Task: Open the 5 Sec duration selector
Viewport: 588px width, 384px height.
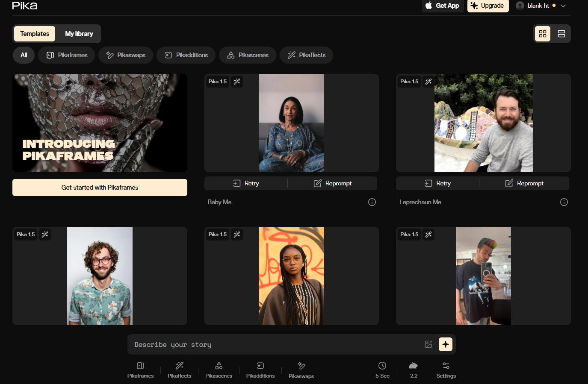Action: (382, 370)
